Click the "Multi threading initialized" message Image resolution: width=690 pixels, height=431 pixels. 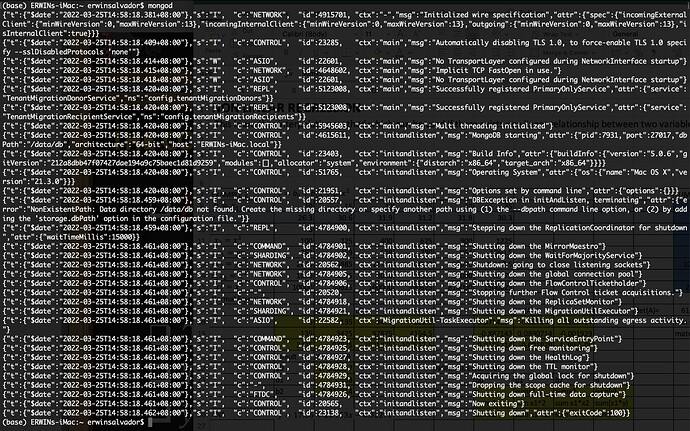491,125
